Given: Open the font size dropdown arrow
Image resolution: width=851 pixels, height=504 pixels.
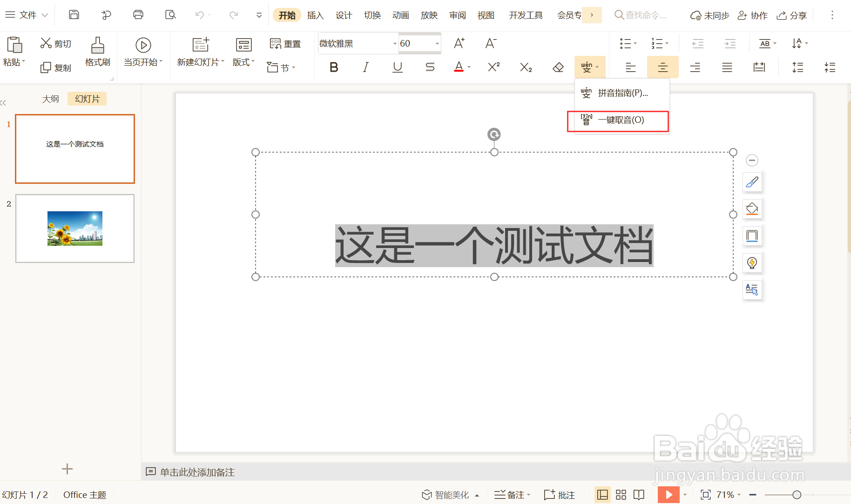Looking at the screenshot, I should click(x=437, y=44).
